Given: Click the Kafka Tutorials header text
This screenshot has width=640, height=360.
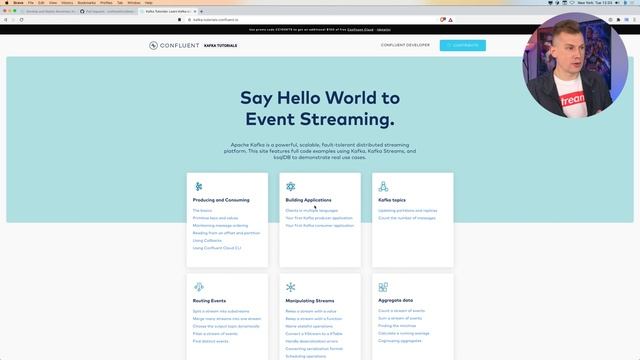Looking at the screenshot, I should (x=220, y=45).
